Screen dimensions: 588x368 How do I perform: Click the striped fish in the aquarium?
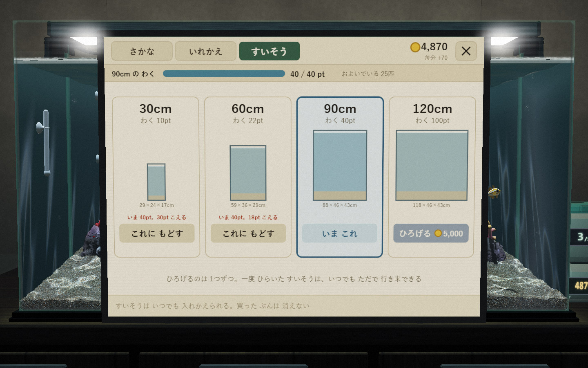[x=494, y=192]
